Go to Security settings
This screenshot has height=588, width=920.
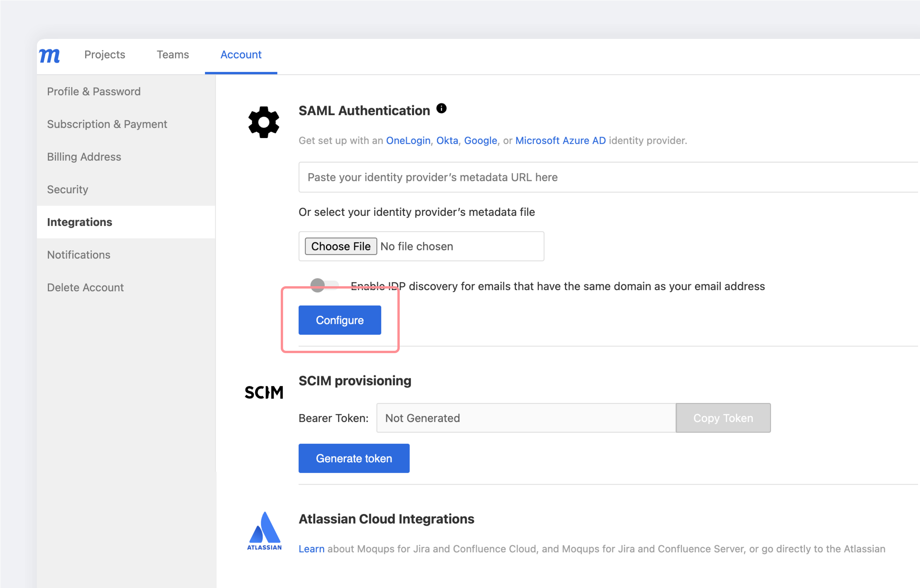click(67, 189)
